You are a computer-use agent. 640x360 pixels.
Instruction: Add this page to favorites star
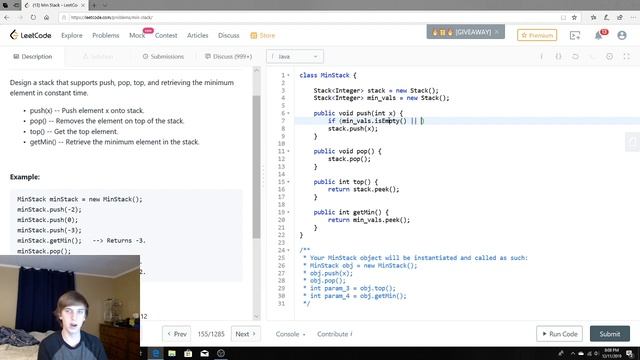click(574, 18)
